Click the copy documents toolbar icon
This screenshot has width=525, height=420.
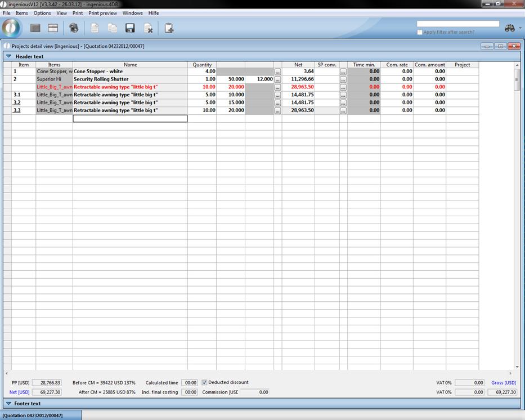(113, 28)
